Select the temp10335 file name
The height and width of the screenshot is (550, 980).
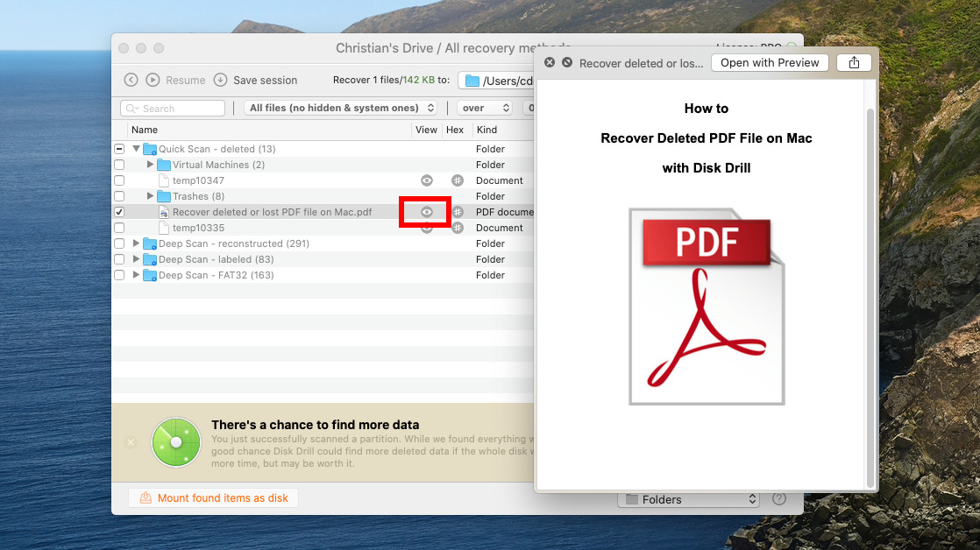pyautogui.click(x=198, y=228)
